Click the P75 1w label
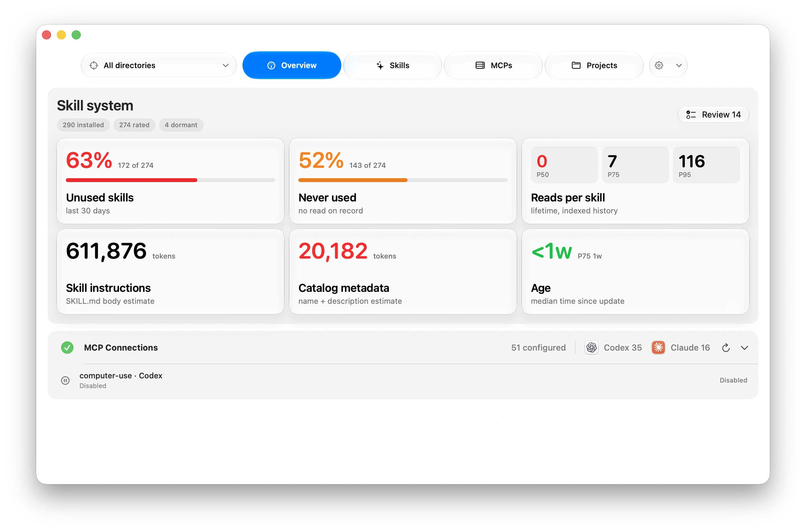This screenshot has width=806, height=532. pos(590,256)
